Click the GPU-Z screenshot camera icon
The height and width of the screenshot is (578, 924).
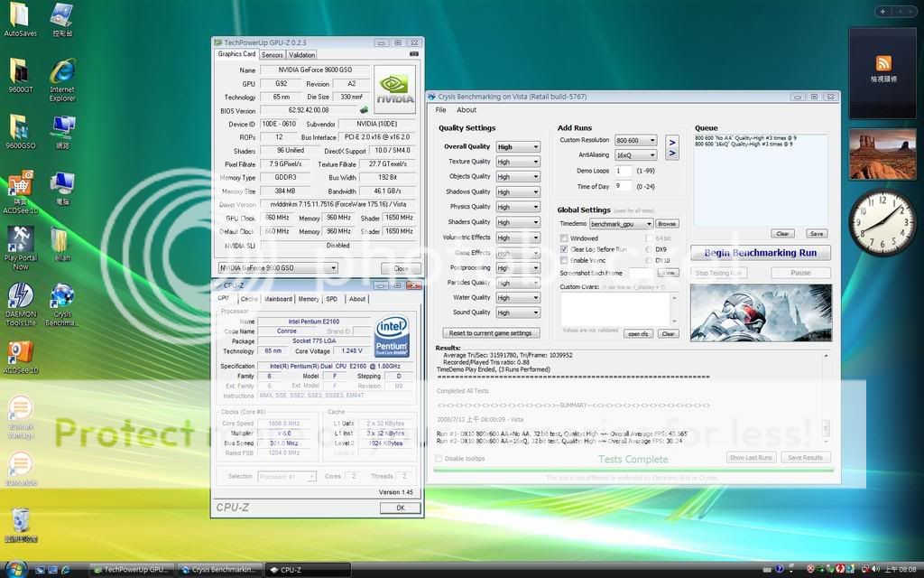[413, 54]
